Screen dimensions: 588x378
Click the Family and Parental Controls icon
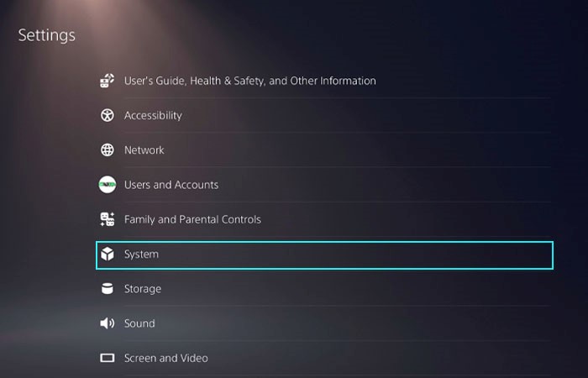tap(108, 219)
